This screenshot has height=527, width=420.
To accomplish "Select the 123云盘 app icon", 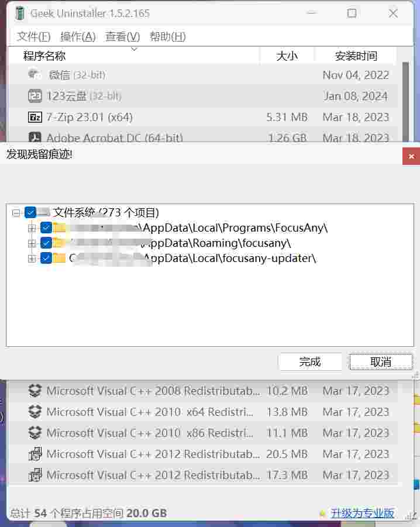I will tap(35, 96).
